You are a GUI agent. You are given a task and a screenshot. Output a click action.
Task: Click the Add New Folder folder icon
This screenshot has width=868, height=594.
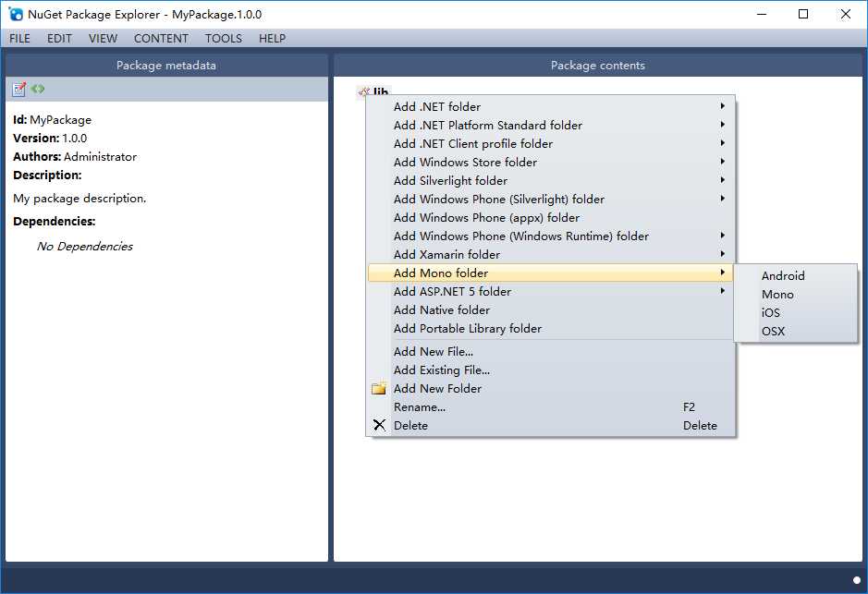[x=379, y=388]
